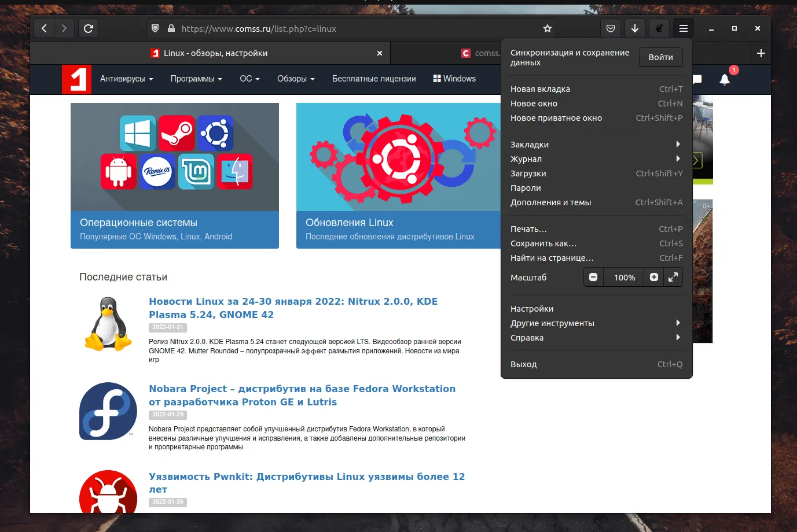Expand the ОС dropdown menu
Screen dimensions: 797x532
(250, 79)
